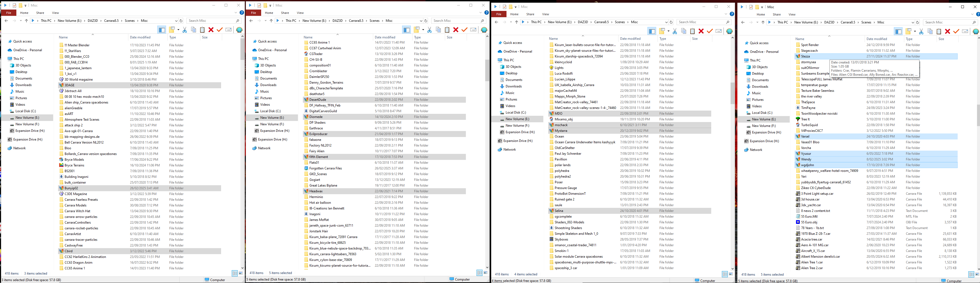The image size is (980, 283).
Task: Open the Home tab in third window
Action: tap(515, 14)
